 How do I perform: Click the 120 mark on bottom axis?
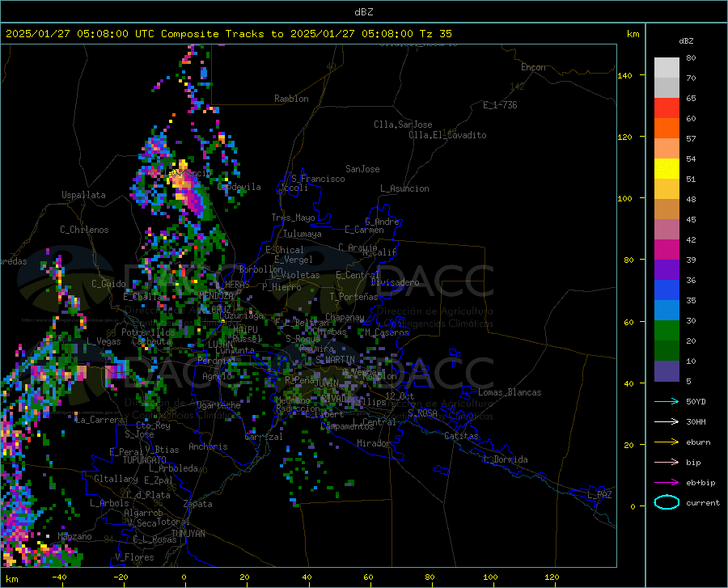tap(552, 577)
